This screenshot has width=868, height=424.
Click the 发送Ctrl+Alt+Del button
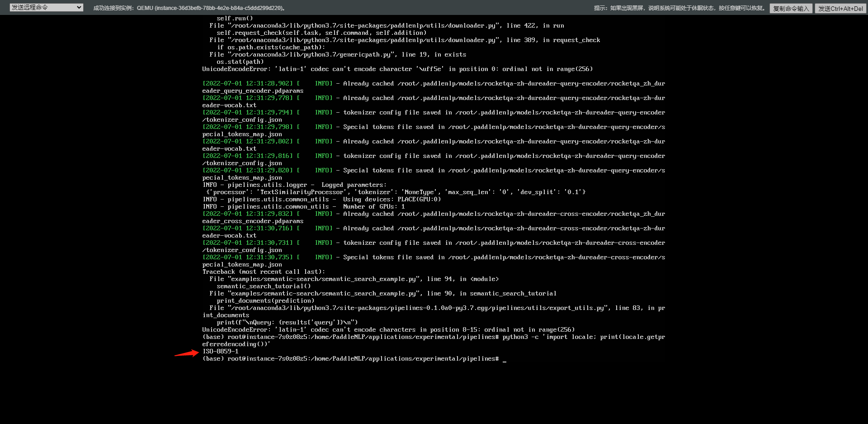coord(840,9)
